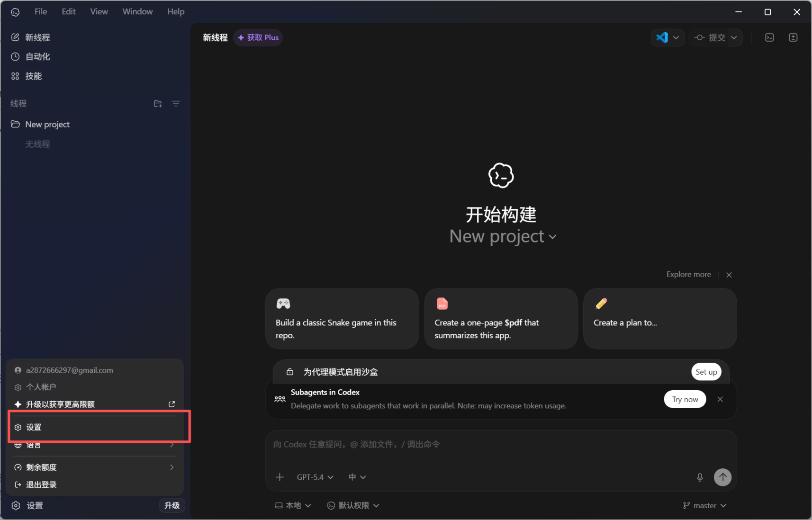The width and height of the screenshot is (812, 520).
Task: Click the add new project folder icon
Action: pos(158,104)
